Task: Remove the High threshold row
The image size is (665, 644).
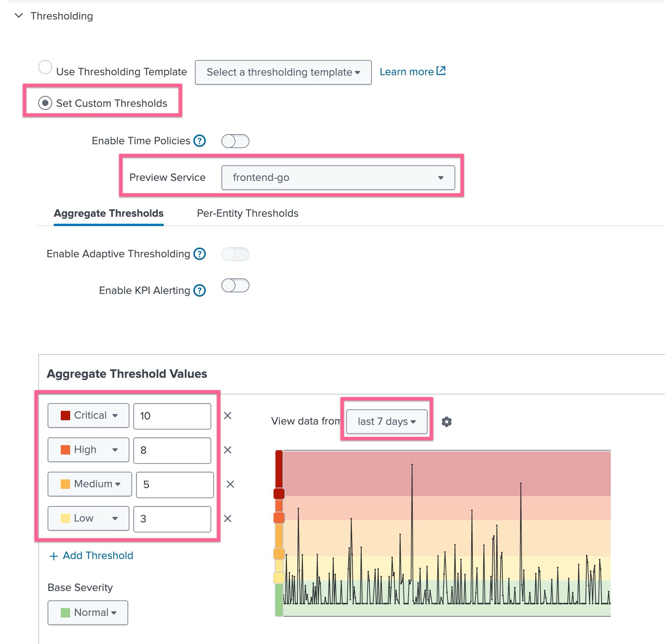Action: point(228,450)
